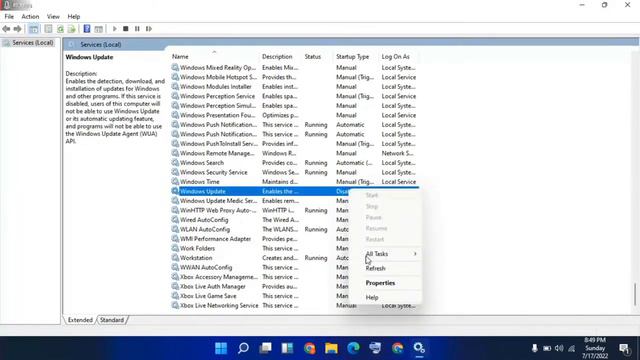Select the Windows Search service
This screenshot has height=360, width=640.
(x=294, y=163)
